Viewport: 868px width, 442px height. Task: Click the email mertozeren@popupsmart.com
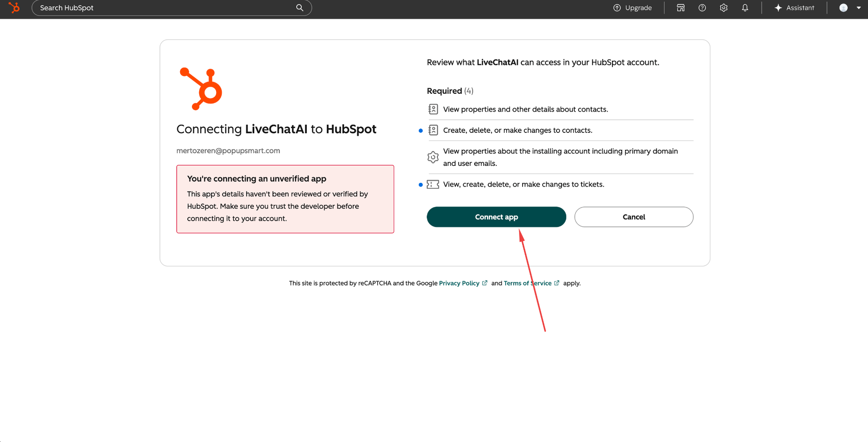228,151
